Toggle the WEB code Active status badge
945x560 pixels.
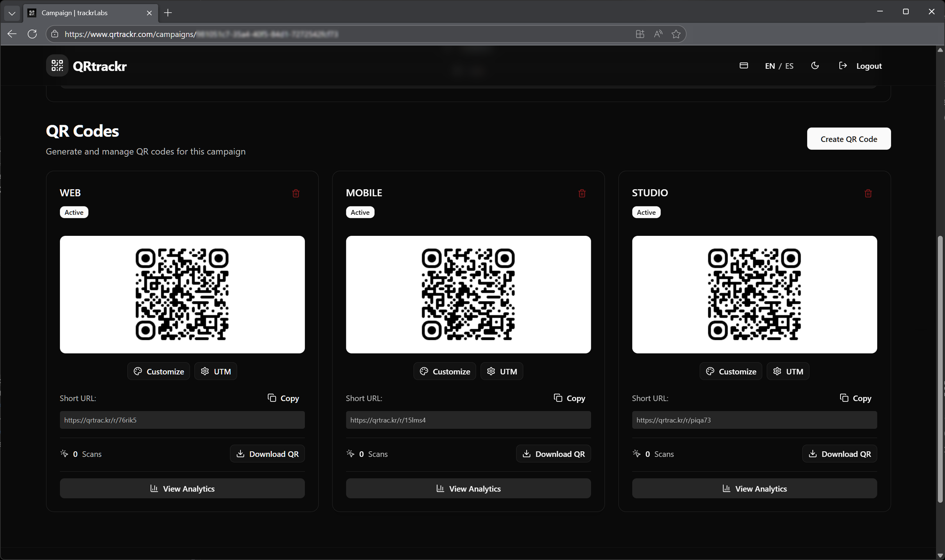coord(74,212)
